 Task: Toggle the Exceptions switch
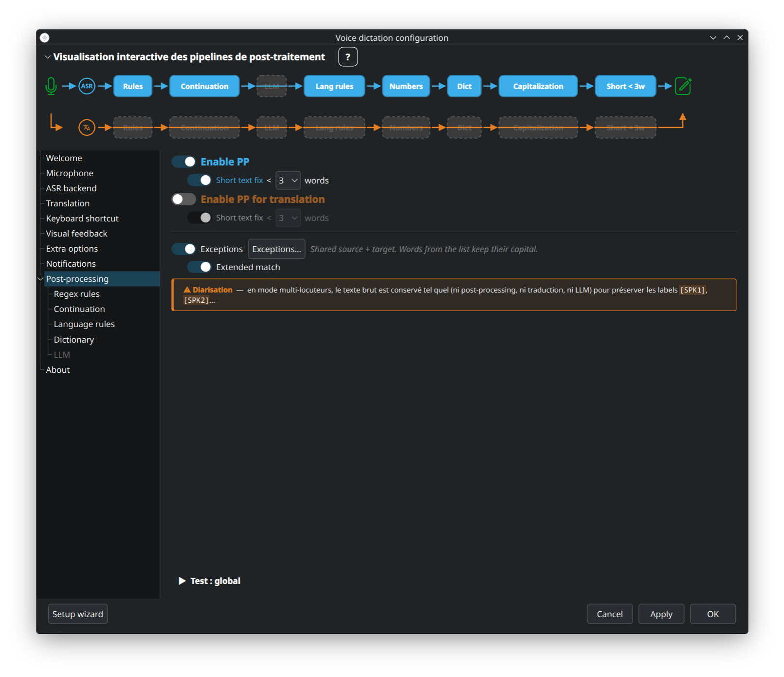click(184, 249)
